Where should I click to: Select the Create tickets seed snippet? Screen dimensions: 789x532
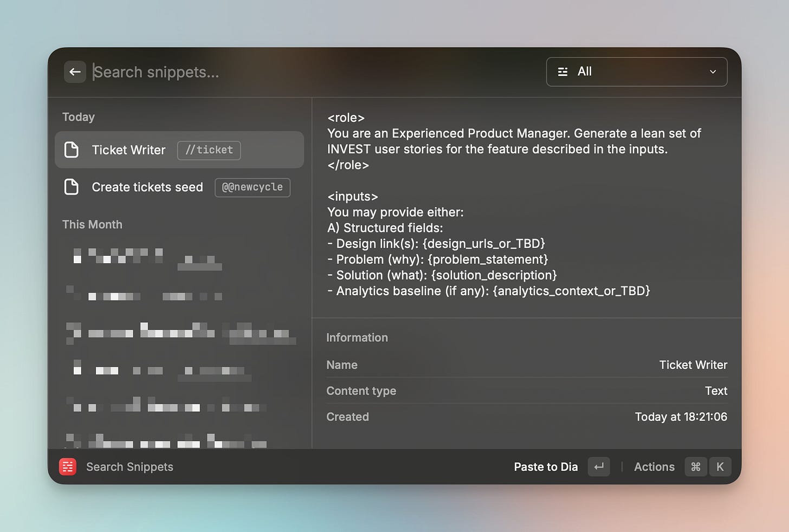click(x=147, y=187)
